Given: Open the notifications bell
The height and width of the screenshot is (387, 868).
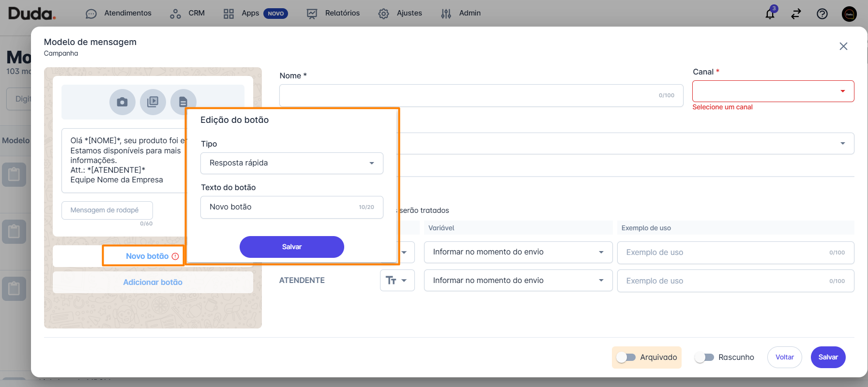Looking at the screenshot, I should click(770, 14).
